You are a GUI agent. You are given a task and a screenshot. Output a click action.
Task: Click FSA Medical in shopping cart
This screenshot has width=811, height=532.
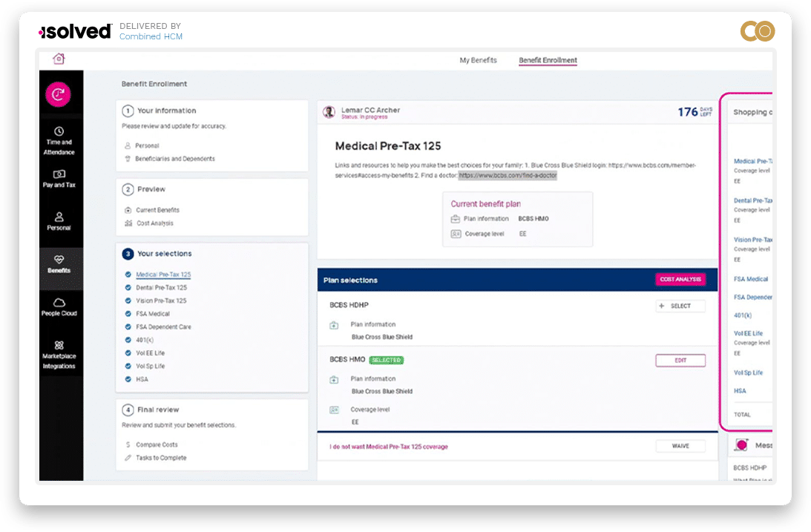750,279
